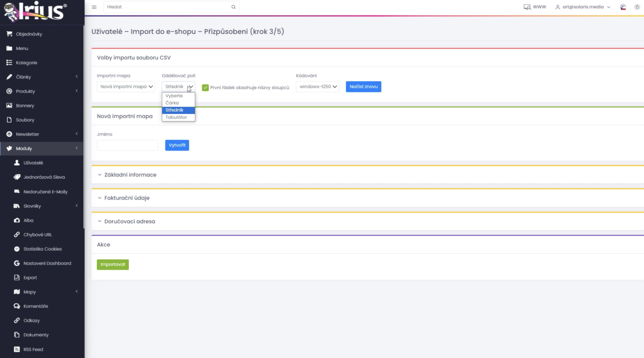Click the Menu folder icon
The height and width of the screenshot is (358, 644).
[9, 48]
